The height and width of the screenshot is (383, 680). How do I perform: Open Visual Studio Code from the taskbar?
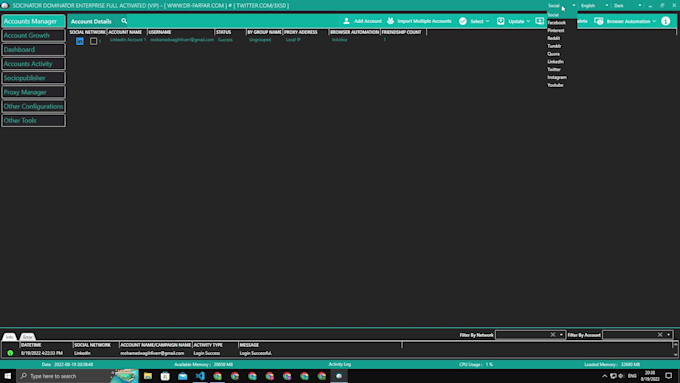(x=200, y=376)
